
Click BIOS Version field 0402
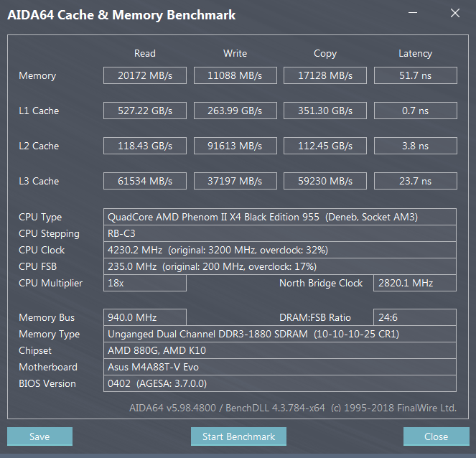coord(280,383)
